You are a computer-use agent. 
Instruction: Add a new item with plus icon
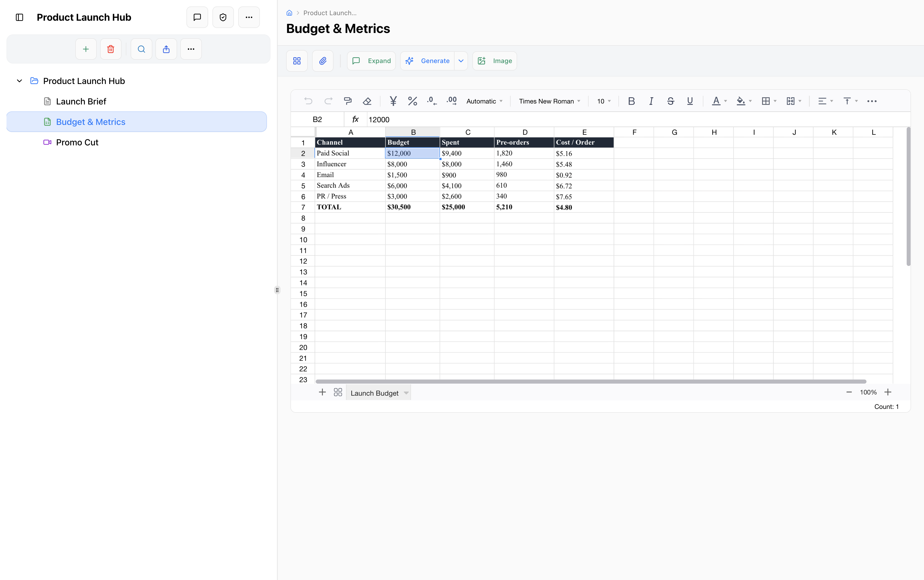click(86, 49)
